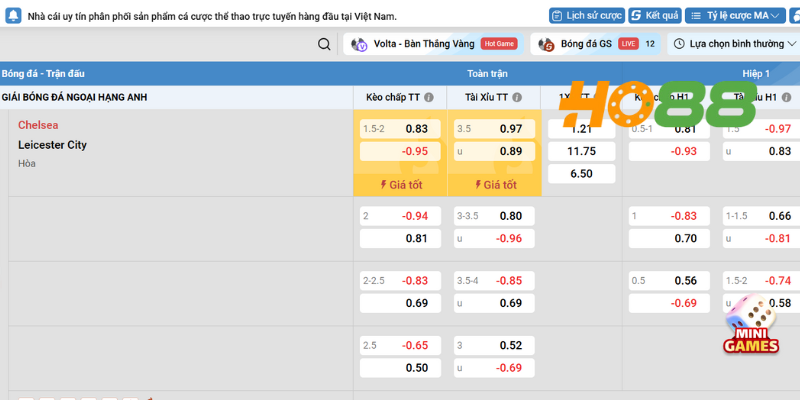
Task: Click the Hòa draw label
Action: (27, 164)
